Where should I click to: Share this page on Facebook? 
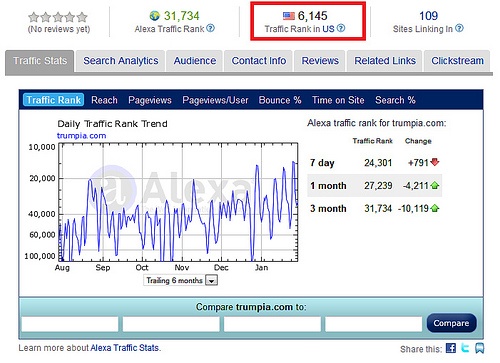(x=451, y=348)
